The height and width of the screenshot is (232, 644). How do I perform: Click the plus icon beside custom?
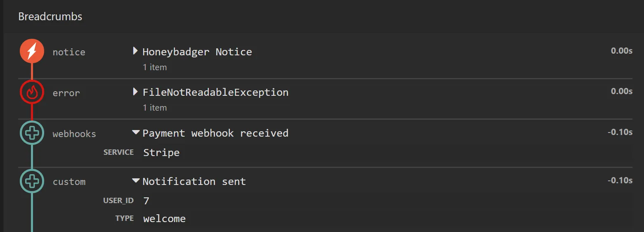32,181
